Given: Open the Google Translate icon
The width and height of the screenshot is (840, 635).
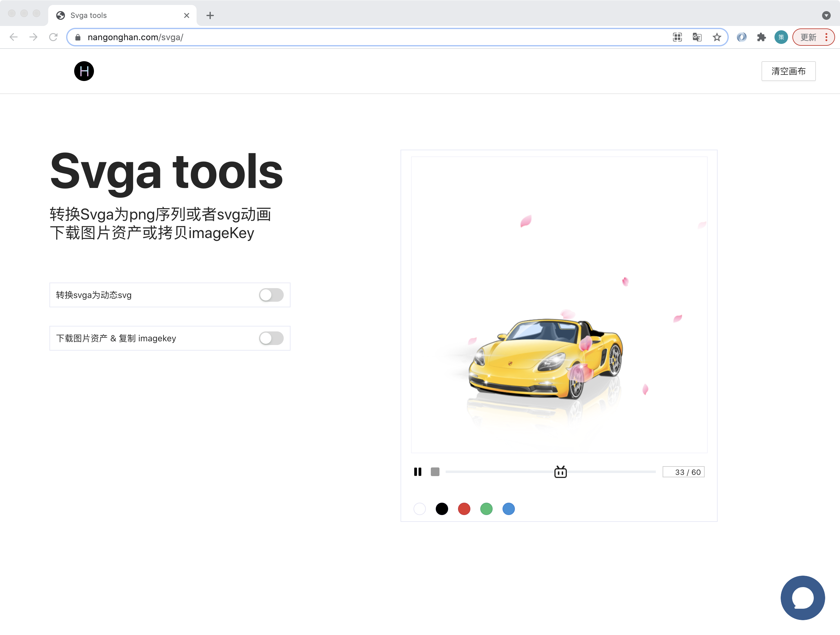Looking at the screenshot, I should [x=697, y=37].
